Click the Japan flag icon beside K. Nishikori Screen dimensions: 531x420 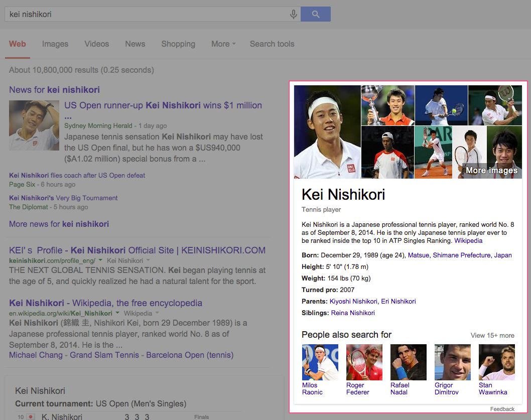[x=31, y=416]
